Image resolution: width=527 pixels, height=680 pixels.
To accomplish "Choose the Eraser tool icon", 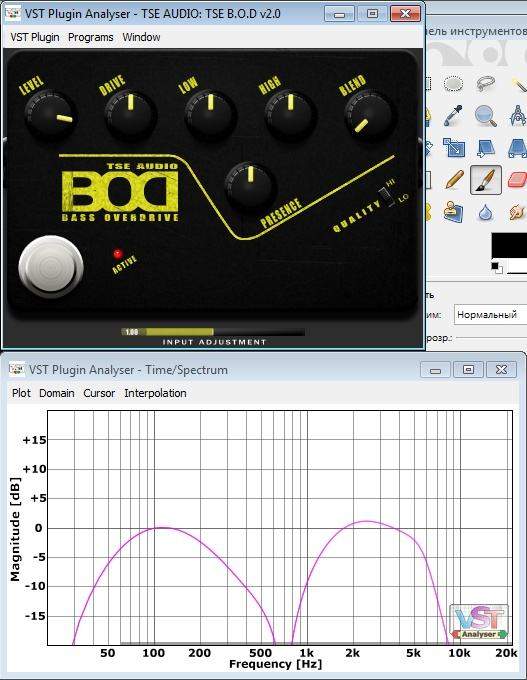I will pyautogui.click(x=517, y=180).
